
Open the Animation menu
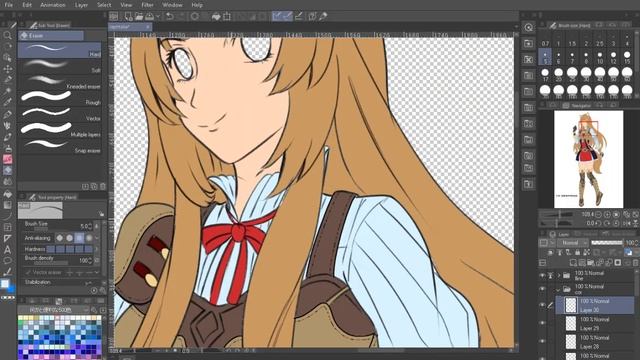53,5
